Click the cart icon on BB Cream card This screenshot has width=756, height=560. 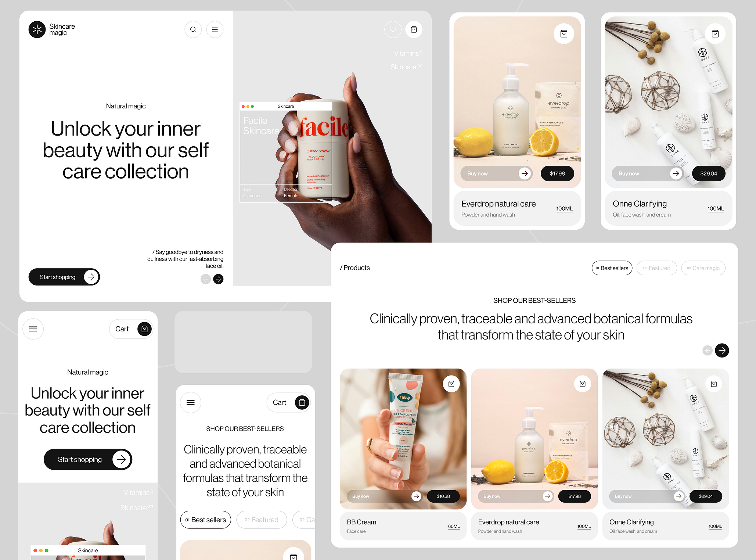(x=450, y=383)
